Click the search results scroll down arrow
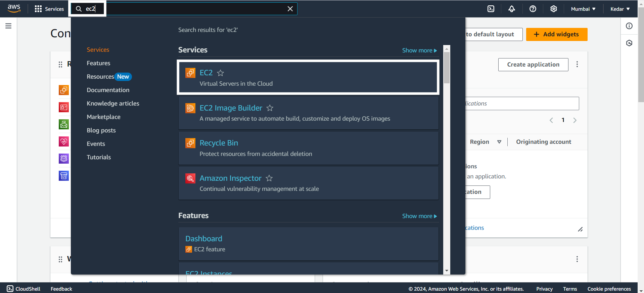The width and height of the screenshot is (644, 293). (x=447, y=270)
